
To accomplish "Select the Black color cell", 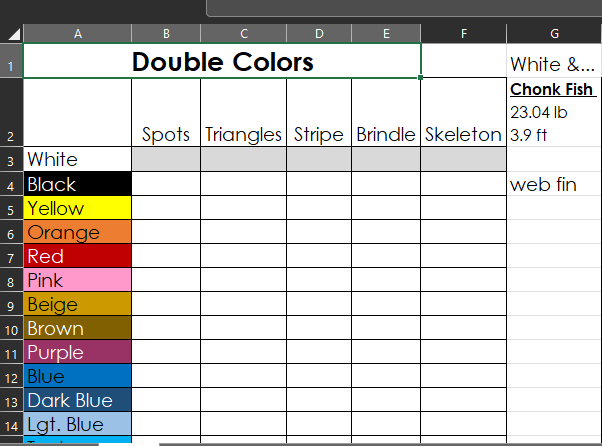I will click(77, 184).
